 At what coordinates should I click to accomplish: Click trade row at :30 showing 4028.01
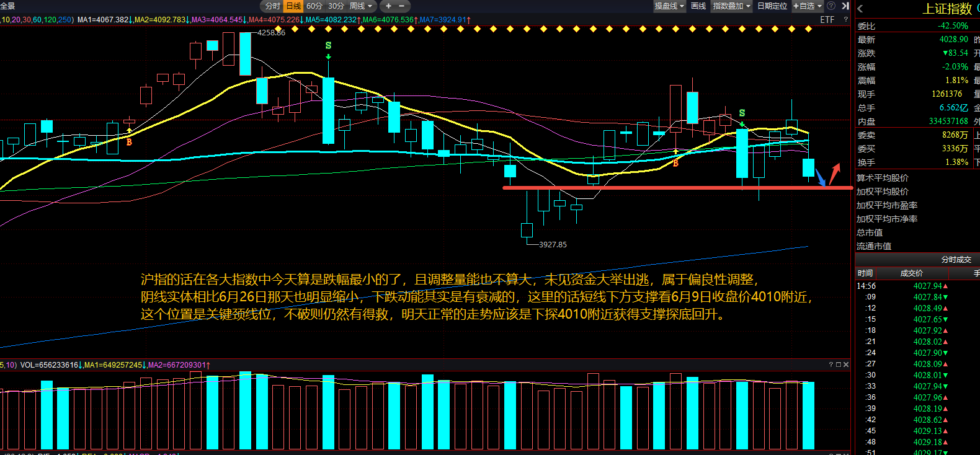tap(918, 375)
